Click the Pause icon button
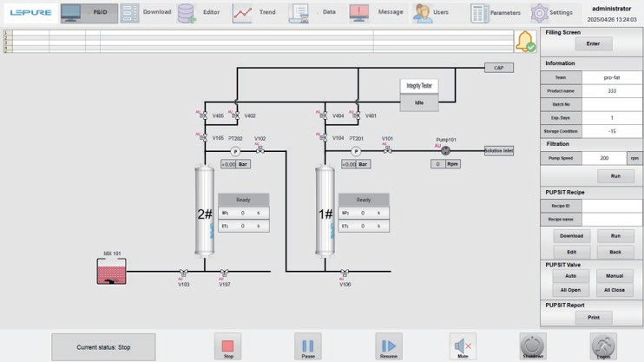Image resolution: width=644 pixels, height=362 pixels. tap(308, 345)
